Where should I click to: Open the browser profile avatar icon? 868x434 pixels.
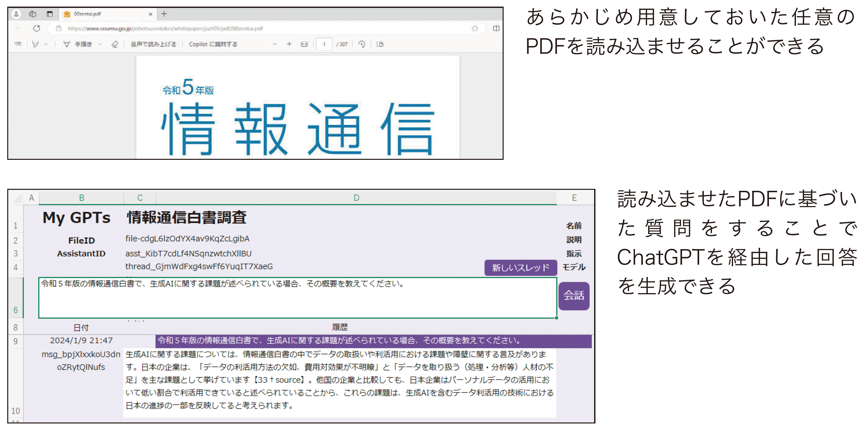pos(16,14)
